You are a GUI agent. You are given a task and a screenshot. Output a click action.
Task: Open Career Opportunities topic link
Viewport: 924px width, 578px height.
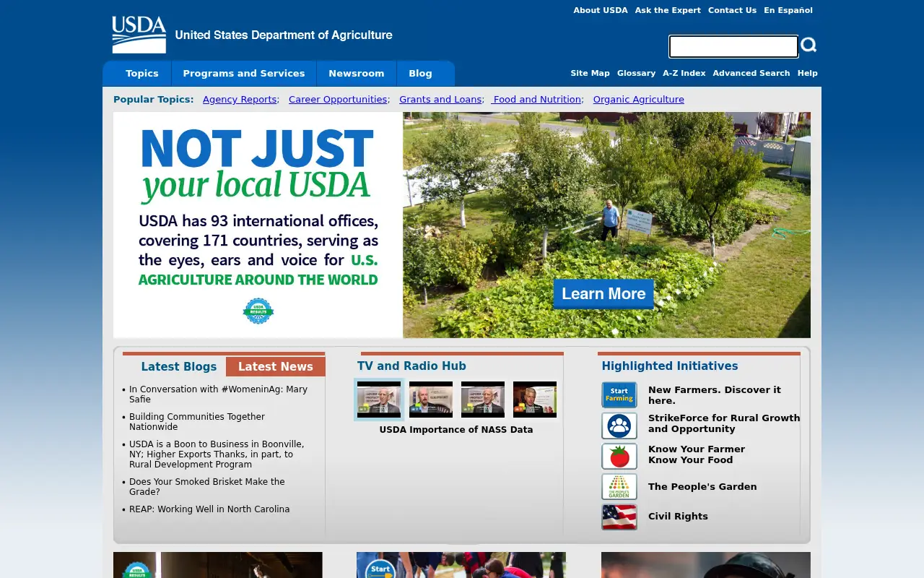pyautogui.click(x=338, y=100)
